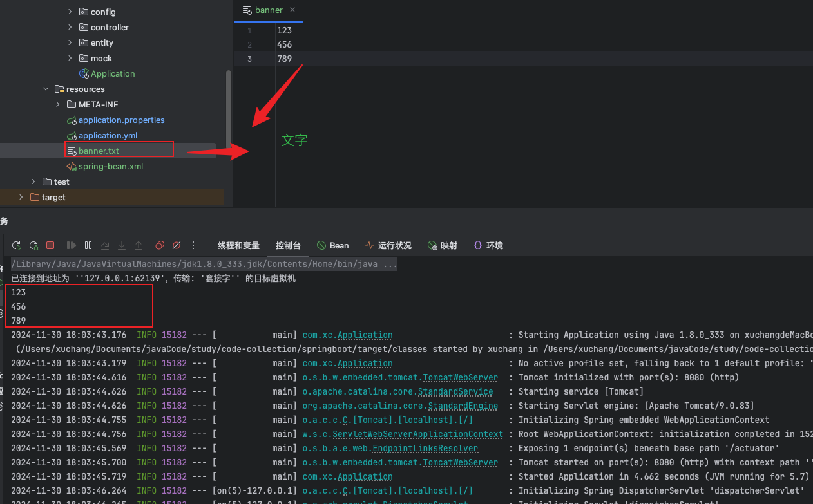The image size is (813, 504).
Task: Select the 控制台 tab
Action: tap(288, 245)
